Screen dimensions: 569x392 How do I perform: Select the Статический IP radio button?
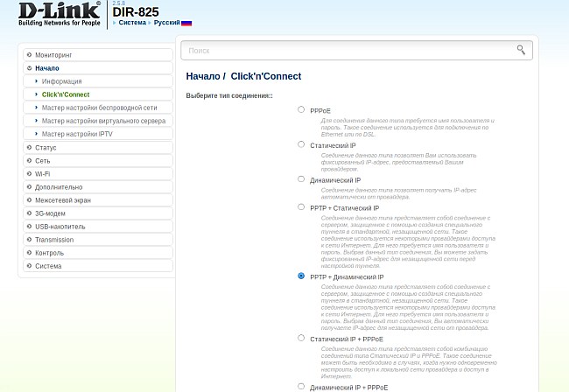point(301,144)
